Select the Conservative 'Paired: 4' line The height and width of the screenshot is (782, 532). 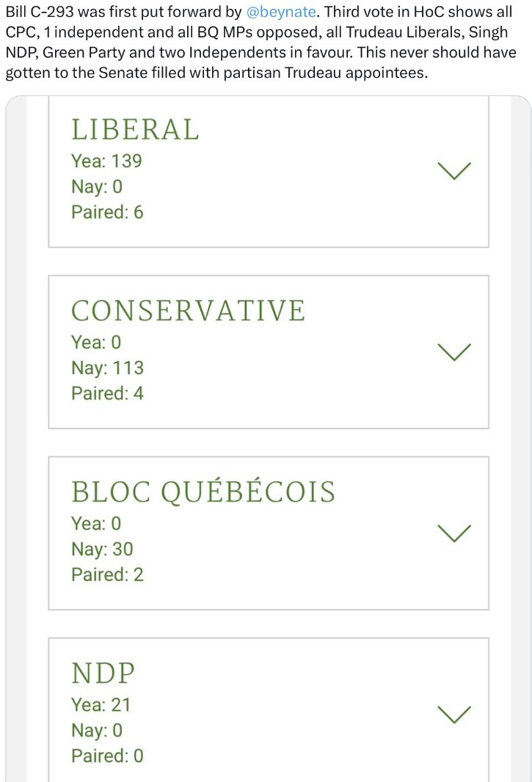[107, 393]
